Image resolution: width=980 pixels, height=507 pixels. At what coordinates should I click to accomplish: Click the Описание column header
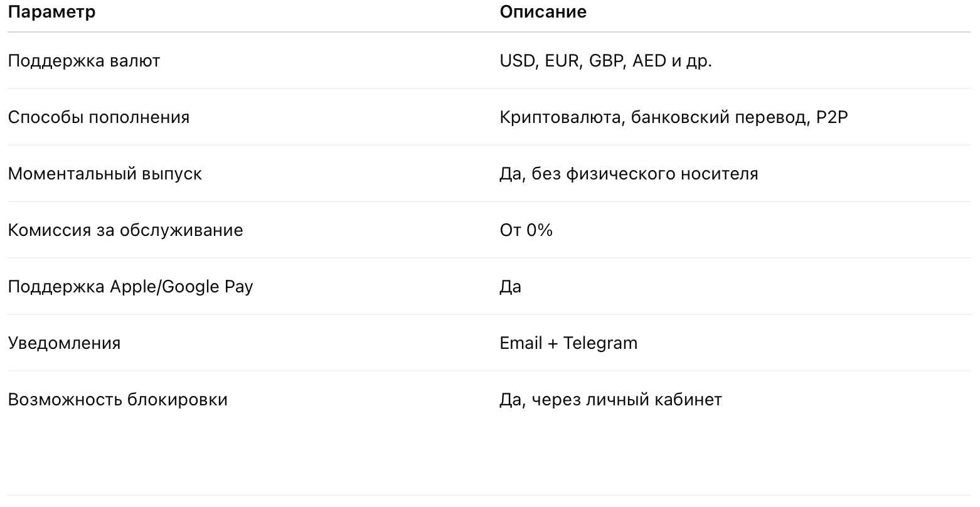pos(543,12)
